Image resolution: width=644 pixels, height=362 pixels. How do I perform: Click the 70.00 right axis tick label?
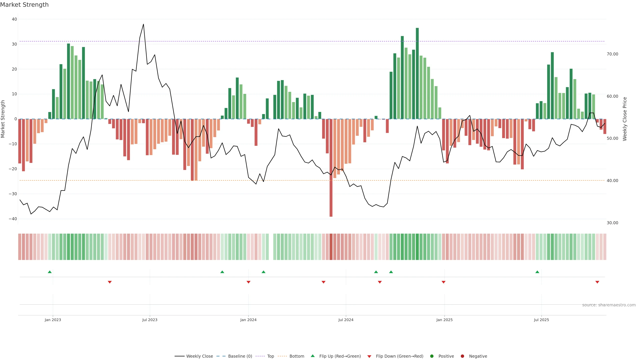tap(612, 54)
